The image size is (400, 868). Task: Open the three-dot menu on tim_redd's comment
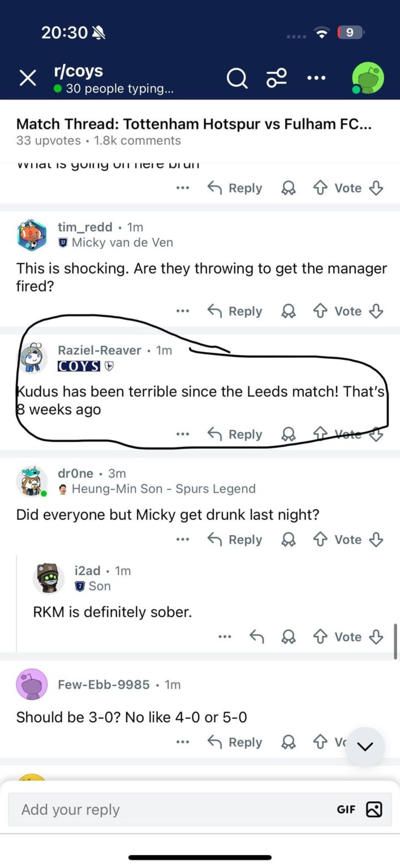point(182,311)
